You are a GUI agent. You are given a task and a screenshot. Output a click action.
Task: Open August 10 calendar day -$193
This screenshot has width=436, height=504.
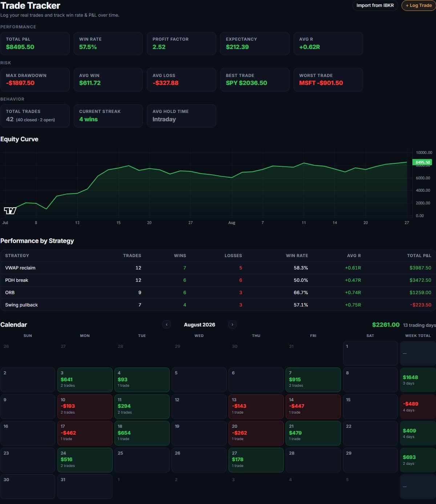85,407
